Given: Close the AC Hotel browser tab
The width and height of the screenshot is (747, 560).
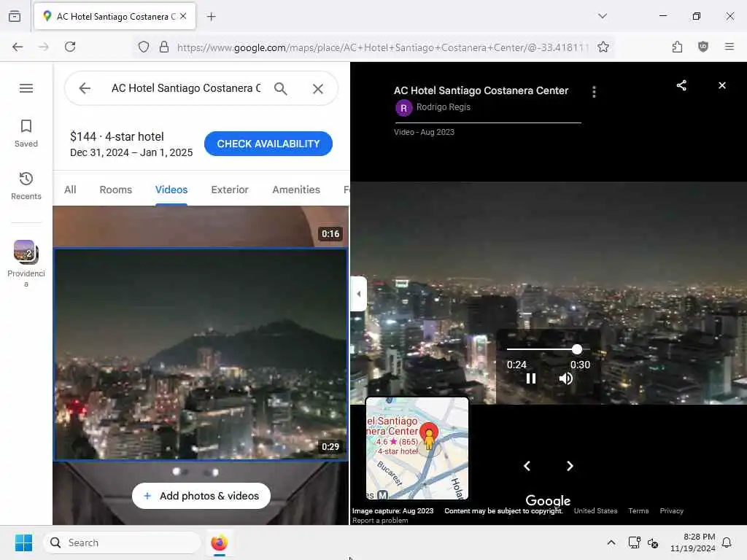Looking at the screenshot, I should click(183, 16).
